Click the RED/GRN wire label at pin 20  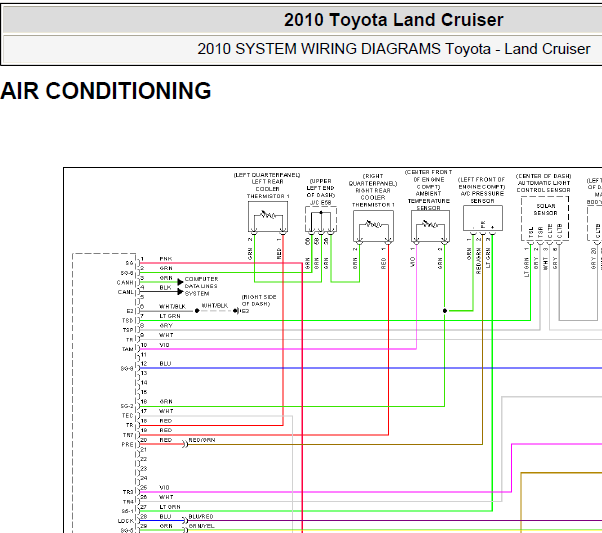[201, 440]
